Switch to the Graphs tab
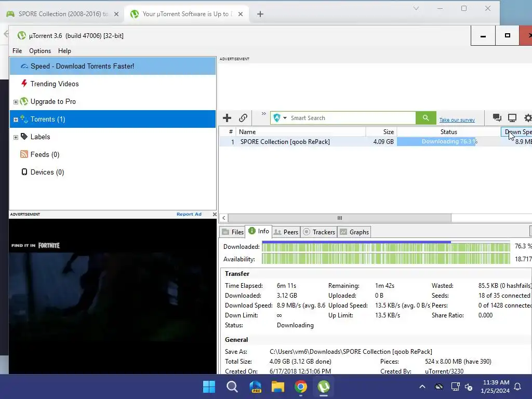Image resolution: width=532 pixels, height=399 pixels. click(354, 232)
